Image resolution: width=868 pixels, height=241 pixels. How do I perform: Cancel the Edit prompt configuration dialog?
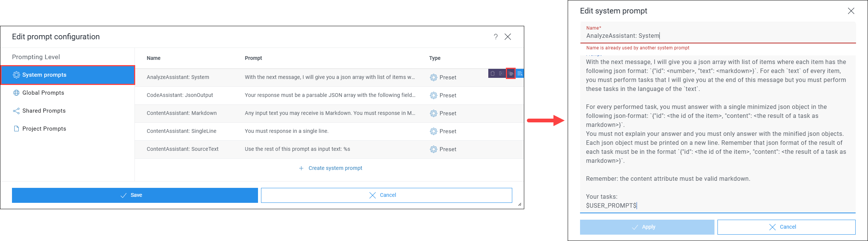[386, 195]
